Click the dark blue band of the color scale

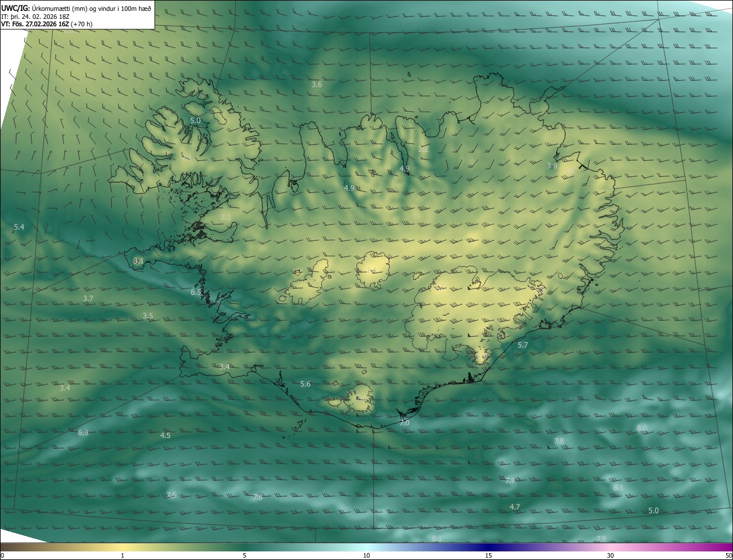click(x=488, y=547)
